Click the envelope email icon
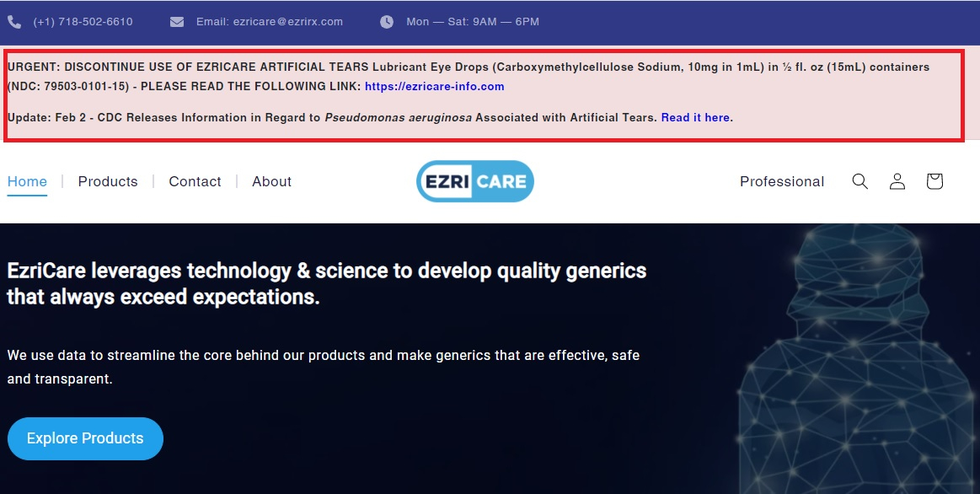Viewport: 980px width, 494px height. [177, 22]
